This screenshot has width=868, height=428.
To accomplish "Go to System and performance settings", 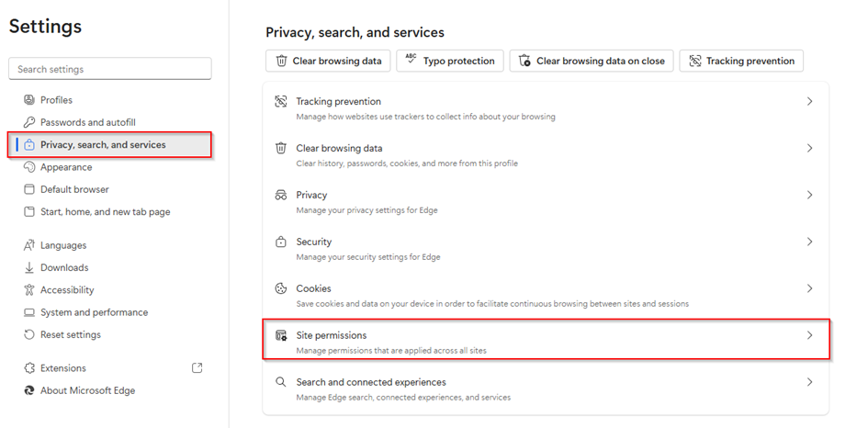I will (x=94, y=312).
